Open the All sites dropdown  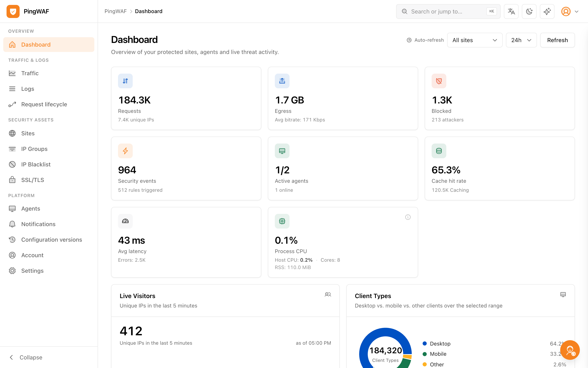coord(474,40)
